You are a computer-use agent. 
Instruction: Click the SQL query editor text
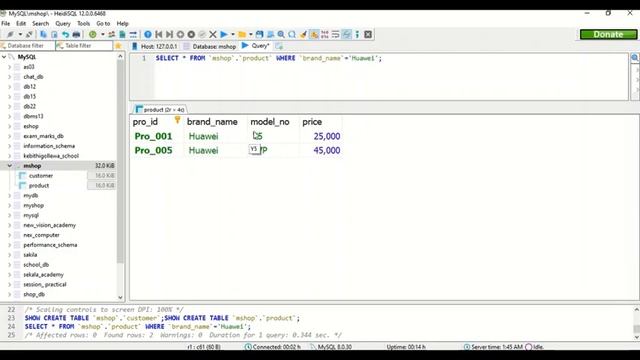click(x=269, y=58)
